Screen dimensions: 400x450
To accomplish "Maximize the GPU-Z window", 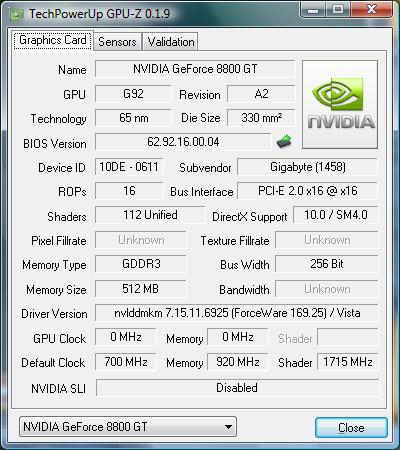I will [337, 10].
